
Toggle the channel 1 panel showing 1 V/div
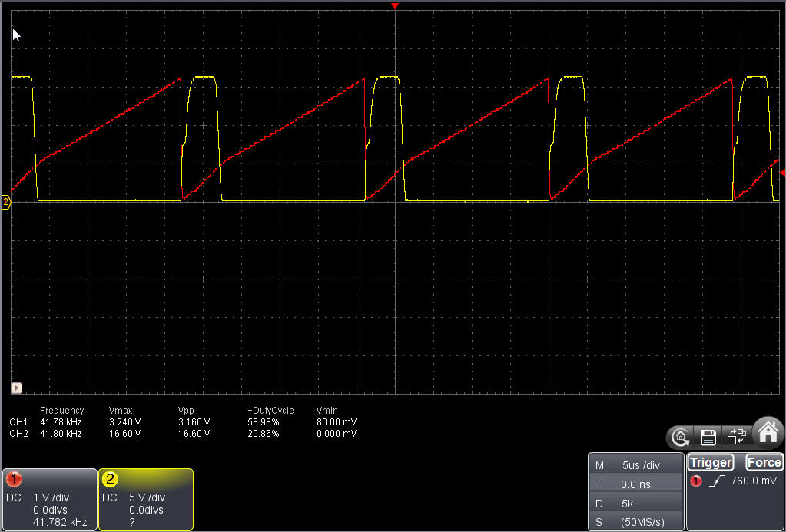[x=50, y=499]
